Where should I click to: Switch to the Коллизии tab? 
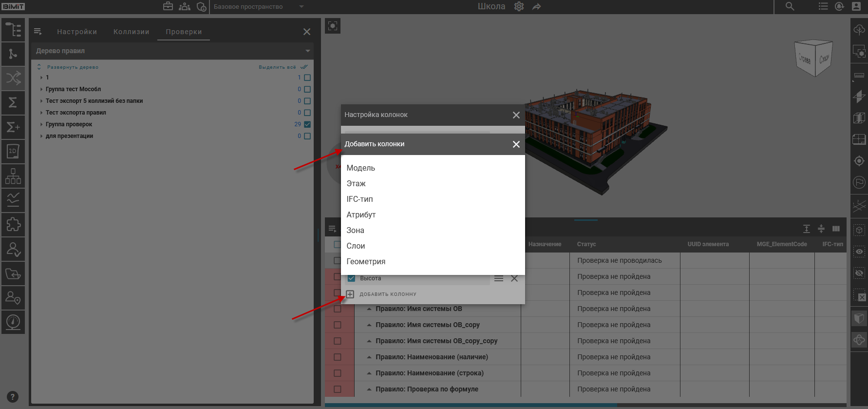[131, 32]
